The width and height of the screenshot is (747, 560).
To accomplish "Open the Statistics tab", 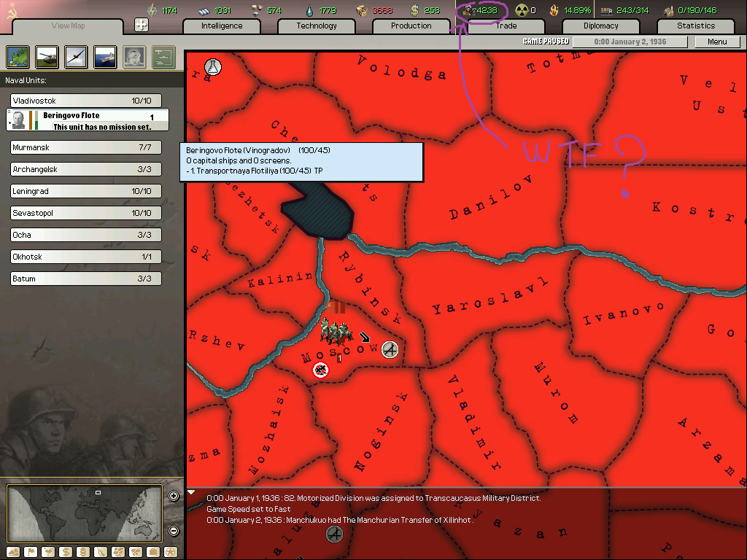I will click(695, 26).
